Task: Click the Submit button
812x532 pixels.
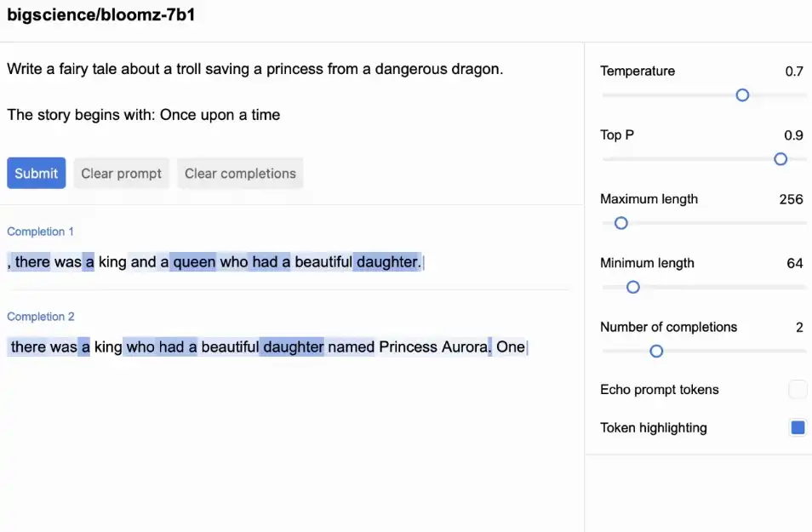Action: pyautogui.click(x=36, y=174)
